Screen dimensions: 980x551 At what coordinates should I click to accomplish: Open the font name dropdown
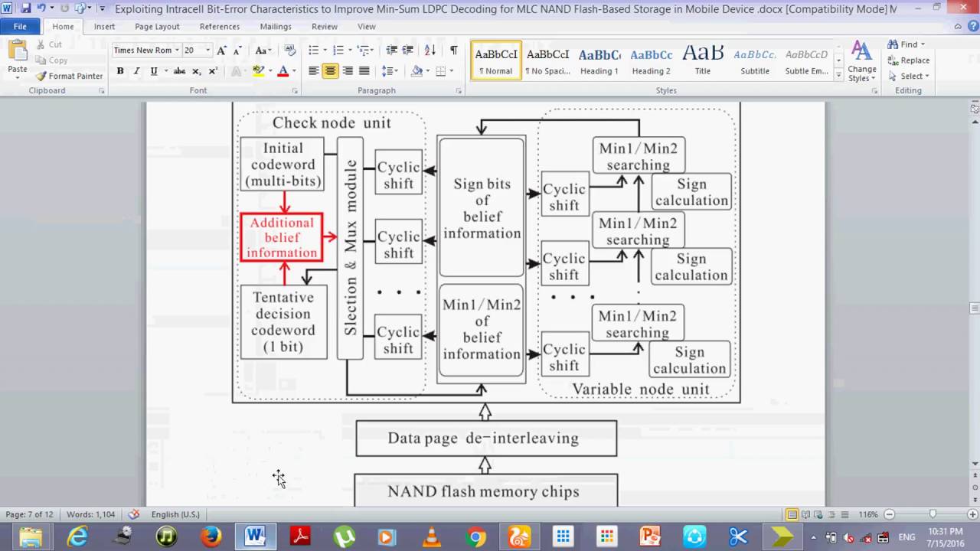tap(177, 51)
